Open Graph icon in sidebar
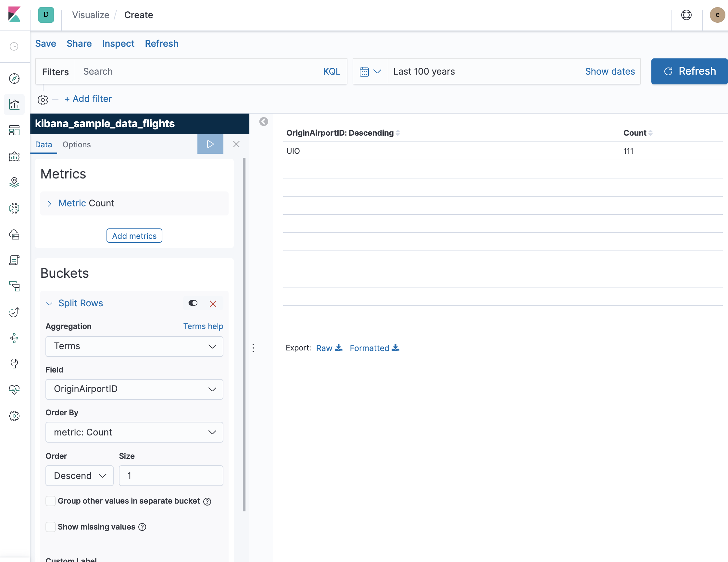Image resolution: width=728 pixels, height=562 pixels. click(14, 338)
